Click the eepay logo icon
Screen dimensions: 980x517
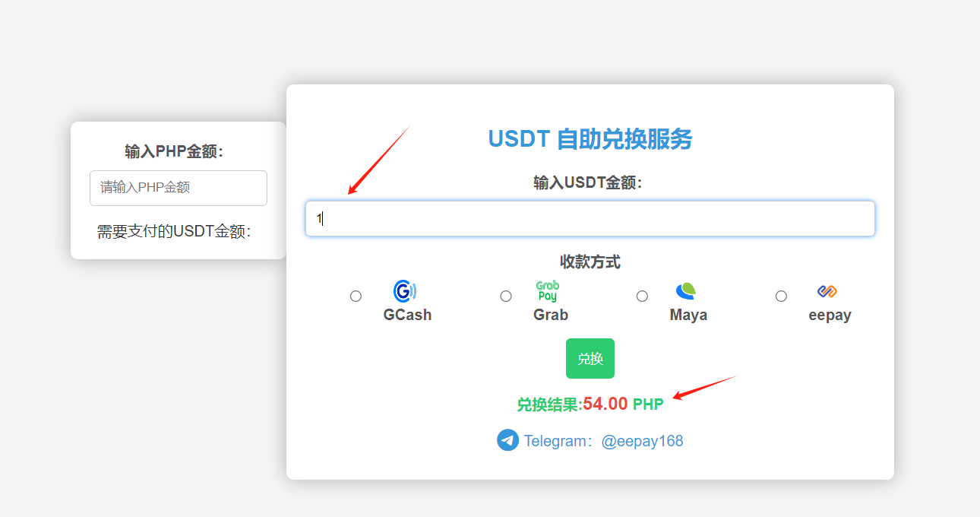click(x=827, y=291)
